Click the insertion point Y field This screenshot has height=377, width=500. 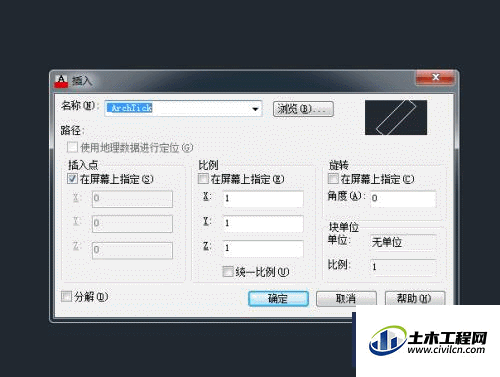[132, 224]
